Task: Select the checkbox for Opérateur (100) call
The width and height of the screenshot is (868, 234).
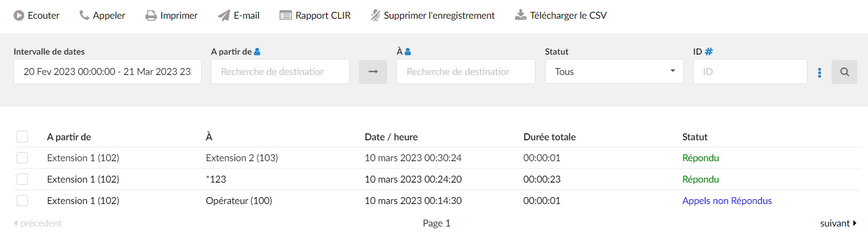Action: click(x=22, y=201)
